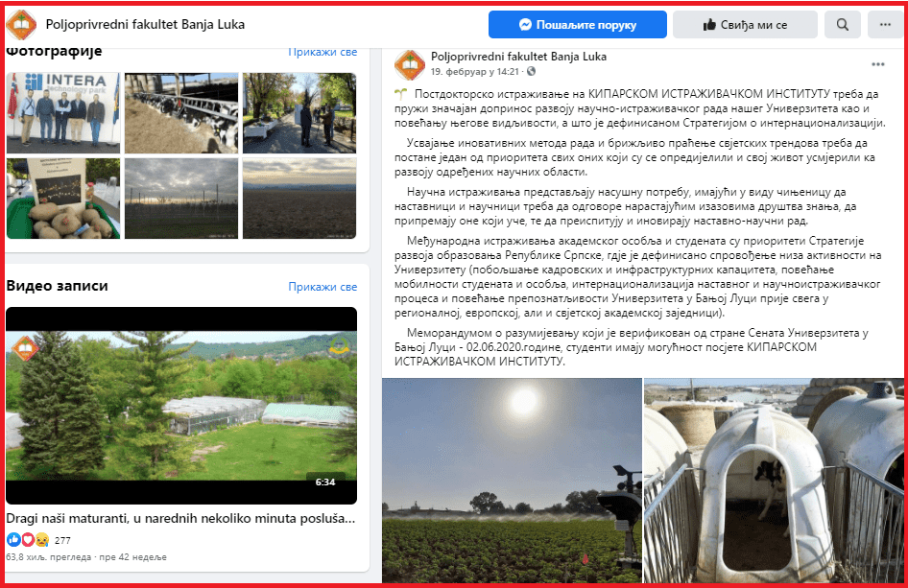The height and width of the screenshot is (588, 908).
Task: Click 63,8 хиљ. прегледа view count text
Action: coord(49,557)
